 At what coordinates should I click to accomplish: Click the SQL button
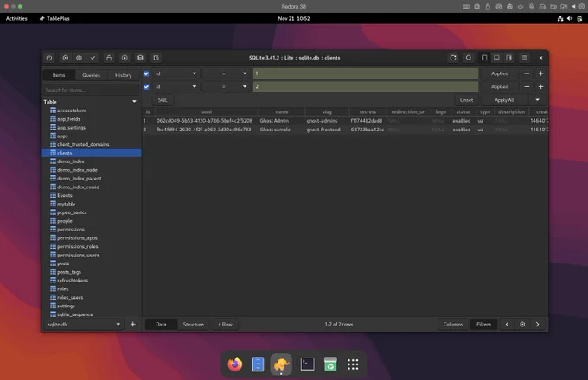(x=163, y=100)
